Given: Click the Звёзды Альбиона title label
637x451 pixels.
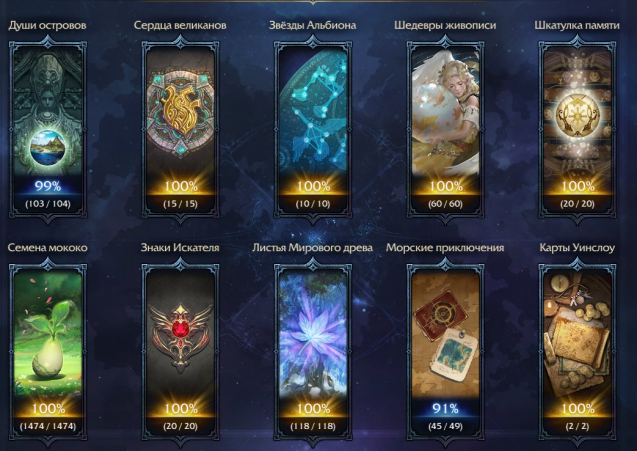Looking at the screenshot, I should [312, 25].
